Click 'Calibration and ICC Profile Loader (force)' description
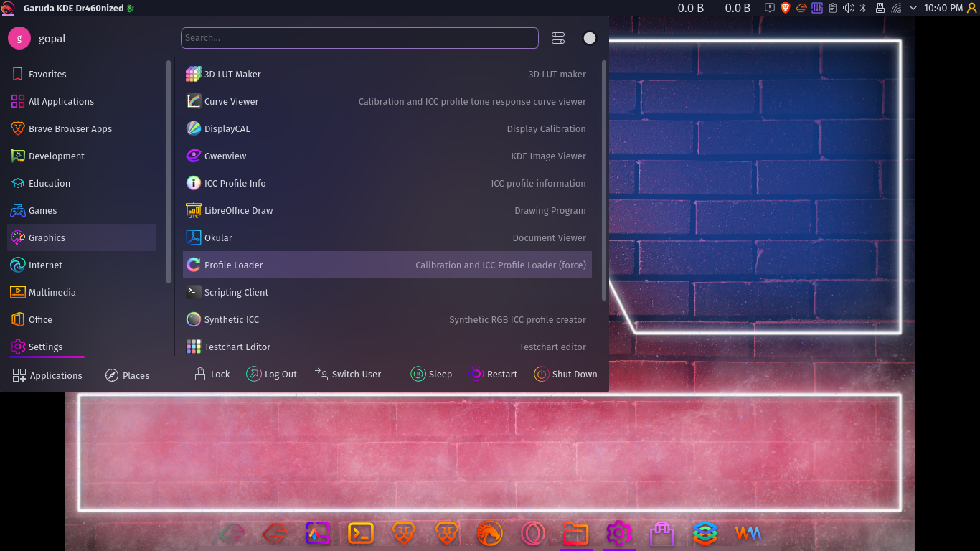 [x=501, y=265]
